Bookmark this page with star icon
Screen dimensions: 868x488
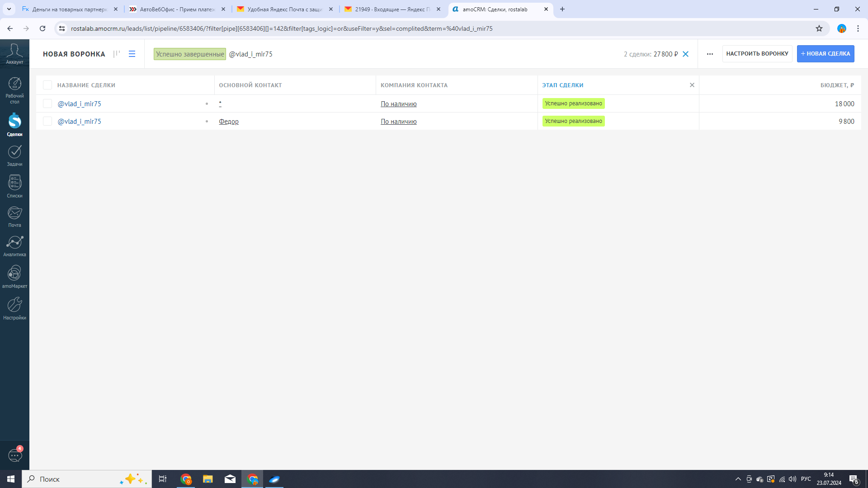(819, 28)
